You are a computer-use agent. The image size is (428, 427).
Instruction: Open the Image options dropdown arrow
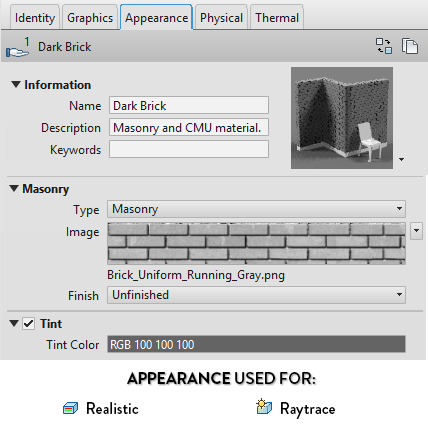(416, 231)
